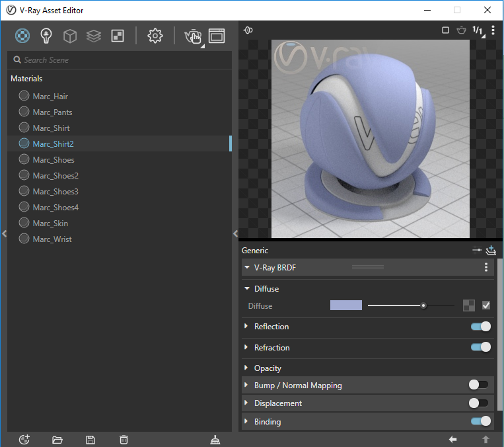Select the Marc_Shoes material

(120, 159)
